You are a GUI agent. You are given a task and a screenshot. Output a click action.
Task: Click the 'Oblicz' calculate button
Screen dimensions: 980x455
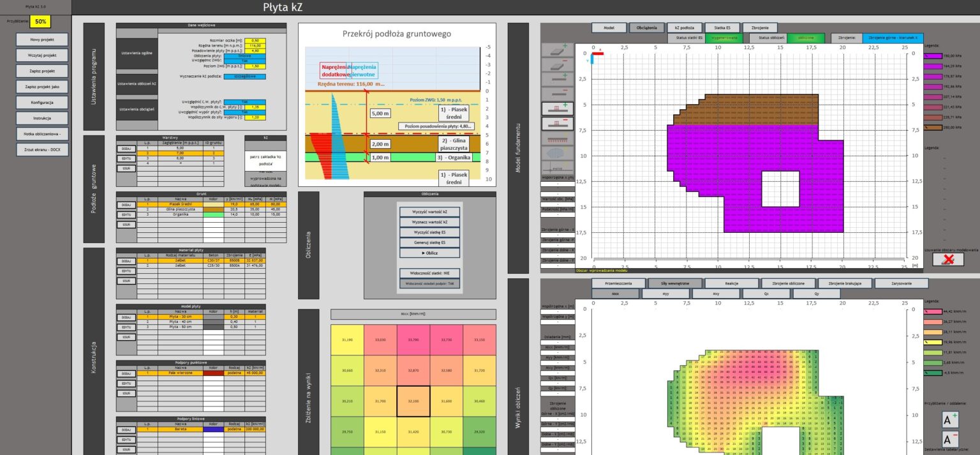pyautogui.click(x=429, y=253)
